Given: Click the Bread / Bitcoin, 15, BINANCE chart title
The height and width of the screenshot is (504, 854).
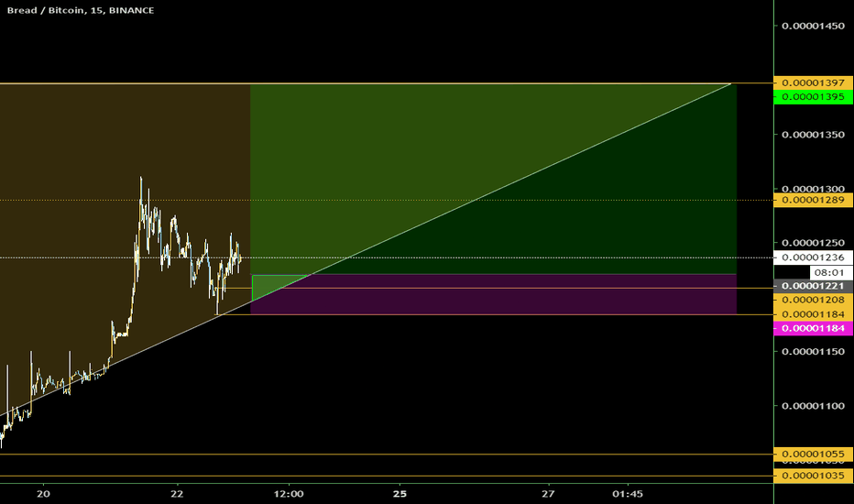Looking at the screenshot, I should pos(81,10).
